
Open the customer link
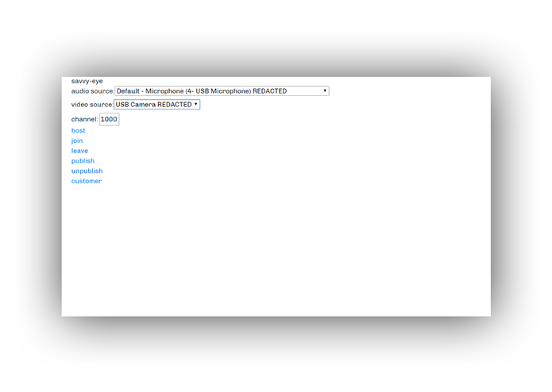click(87, 181)
